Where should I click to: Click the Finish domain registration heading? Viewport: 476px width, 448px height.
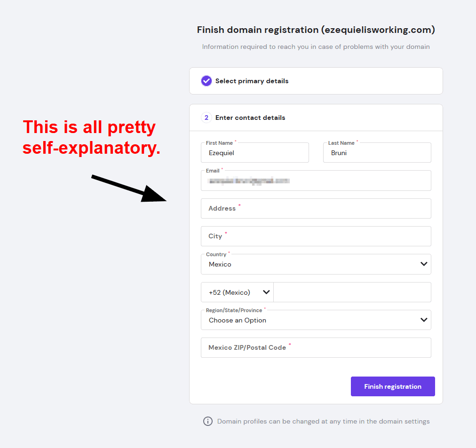point(316,30)
